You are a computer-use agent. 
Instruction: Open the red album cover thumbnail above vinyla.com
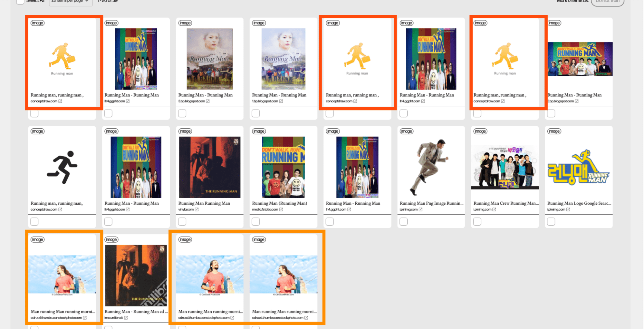[x=210, y=167]
